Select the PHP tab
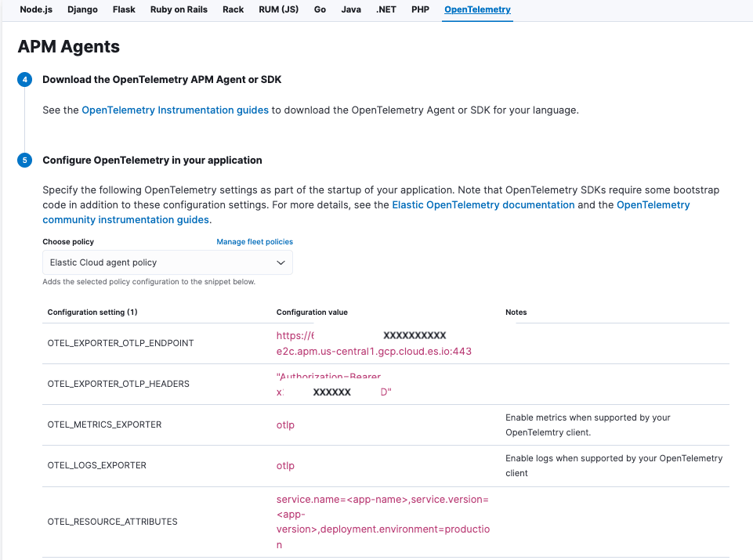This screenshot has height=560, width=753. coord(420,10)
